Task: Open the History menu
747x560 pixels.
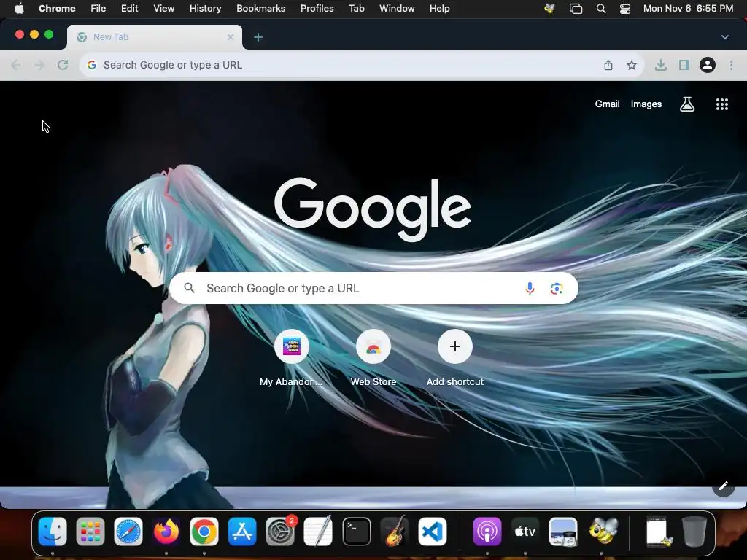Action: (x=205, y=8)
